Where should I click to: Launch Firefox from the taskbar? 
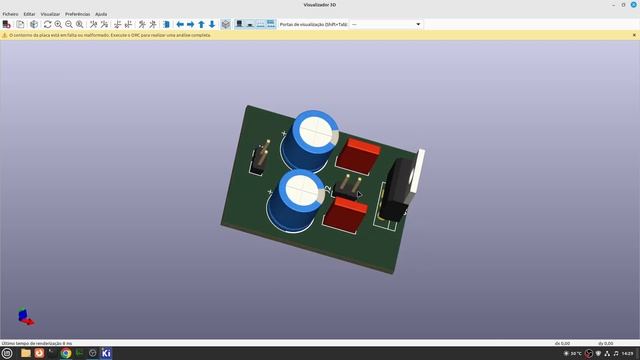coord(39,353)
